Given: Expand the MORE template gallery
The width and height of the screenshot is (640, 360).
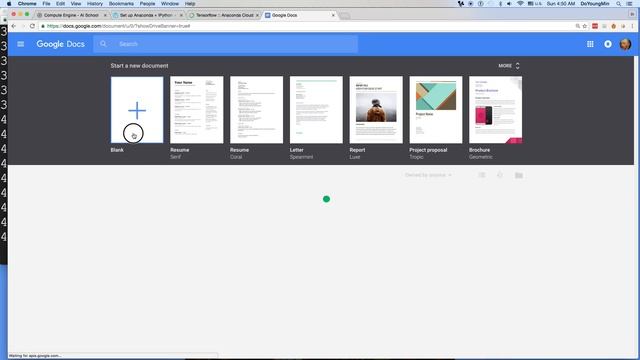Looking at the screenshot, I should coord(509,66).
